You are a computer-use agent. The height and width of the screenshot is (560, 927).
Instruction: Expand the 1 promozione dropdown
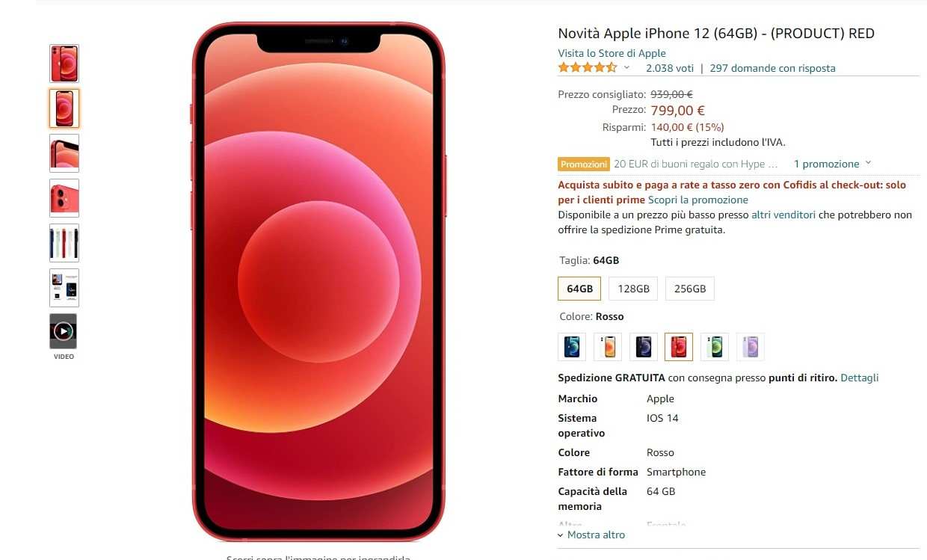click(832, 164)
